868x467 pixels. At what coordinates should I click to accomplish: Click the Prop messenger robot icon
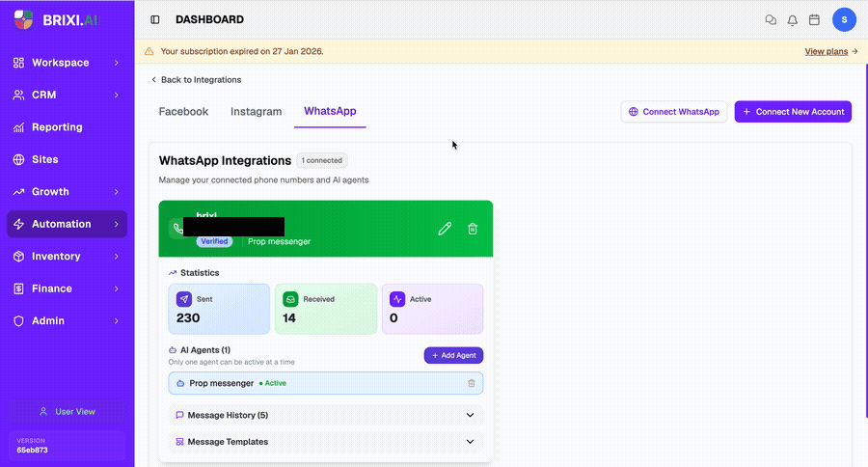(180, 383)
